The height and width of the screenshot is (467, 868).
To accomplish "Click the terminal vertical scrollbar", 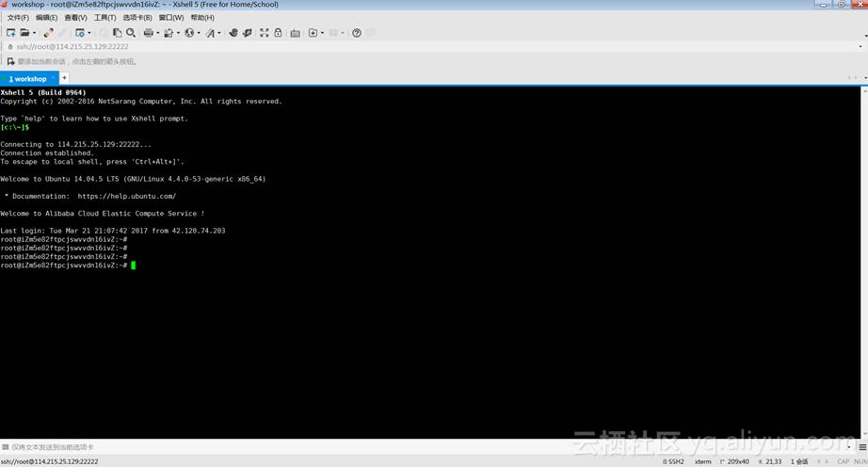I will pyautogui.click(x=864, y=263).
